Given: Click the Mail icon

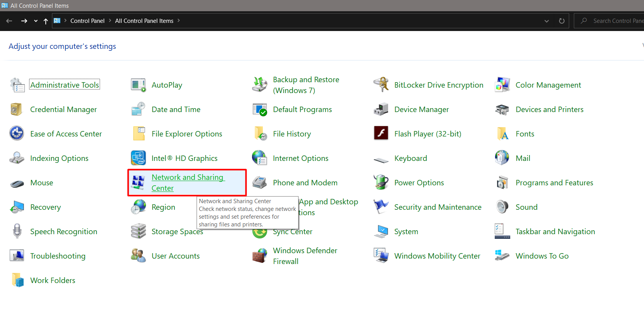Looking at the screenshot, I should pyautogui.click(x=502, y=158).
